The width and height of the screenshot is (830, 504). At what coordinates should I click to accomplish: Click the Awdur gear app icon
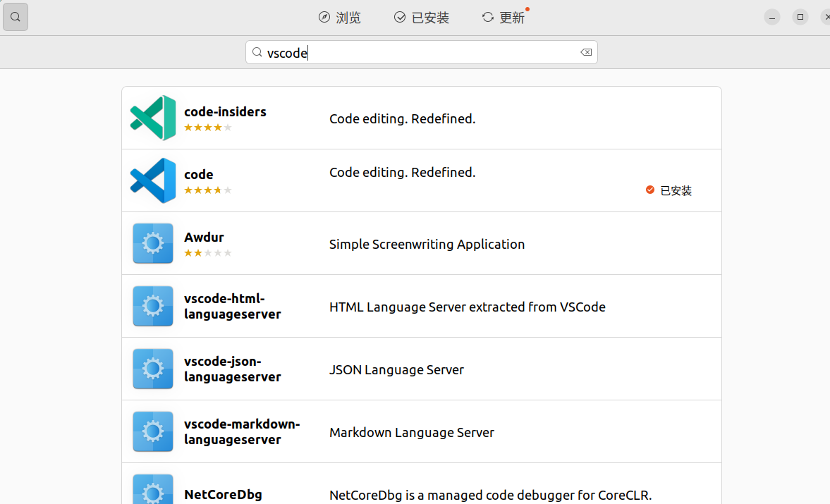click(x=153, y=243)
